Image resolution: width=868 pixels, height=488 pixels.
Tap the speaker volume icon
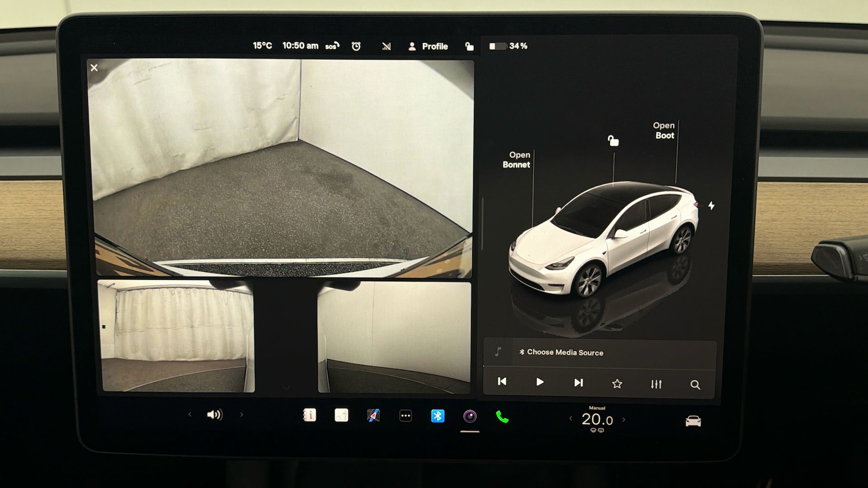tap(215, 415)
